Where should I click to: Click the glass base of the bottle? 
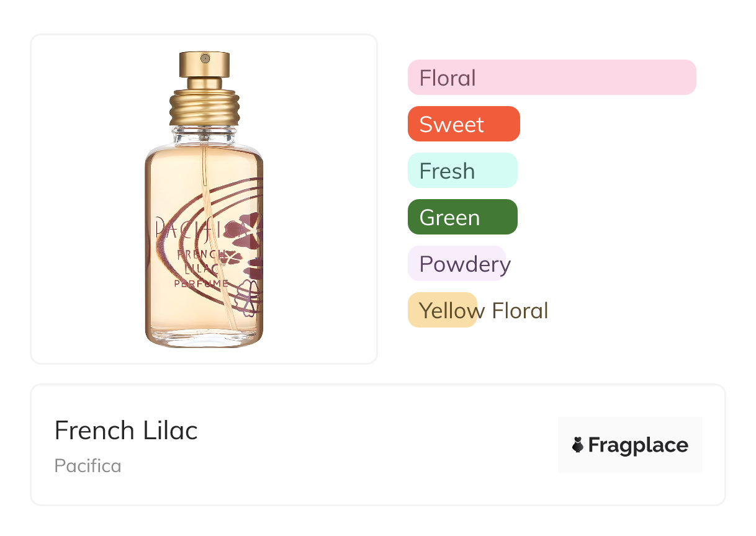(x=204, y=338)
